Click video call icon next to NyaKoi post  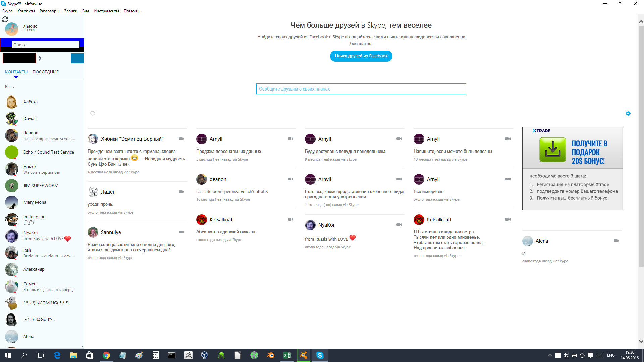click(x=399, y=225)
